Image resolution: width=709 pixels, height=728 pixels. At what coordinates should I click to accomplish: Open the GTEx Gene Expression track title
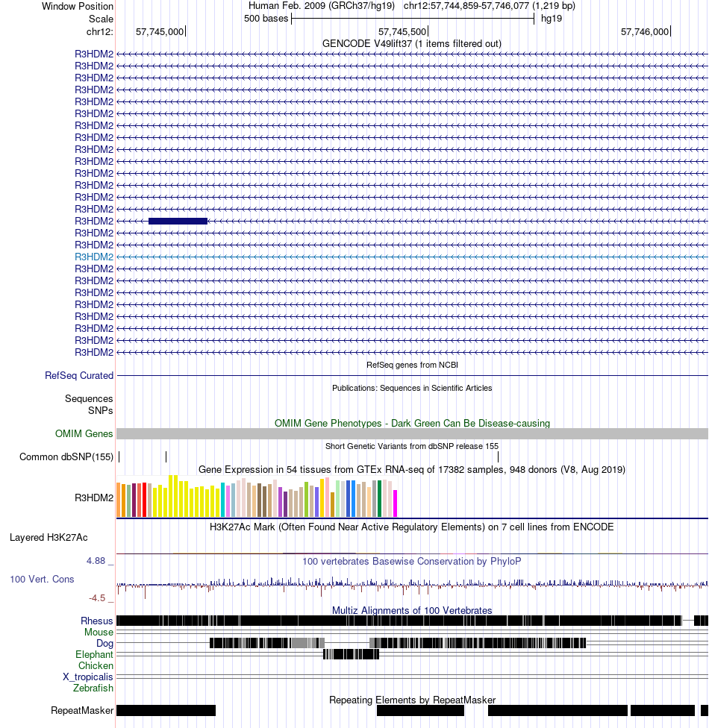(x=412, y=469)
